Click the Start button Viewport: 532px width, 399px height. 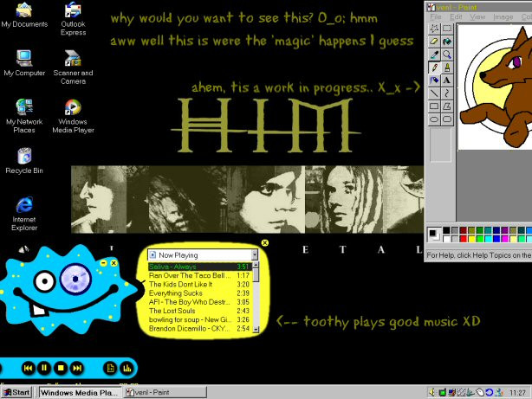pos(16,392)
